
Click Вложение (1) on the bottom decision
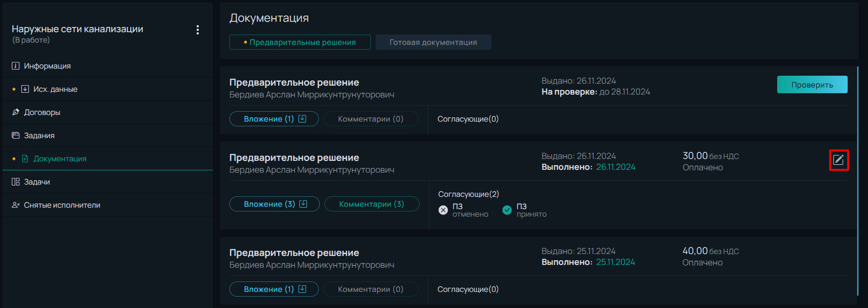[274, 289]
